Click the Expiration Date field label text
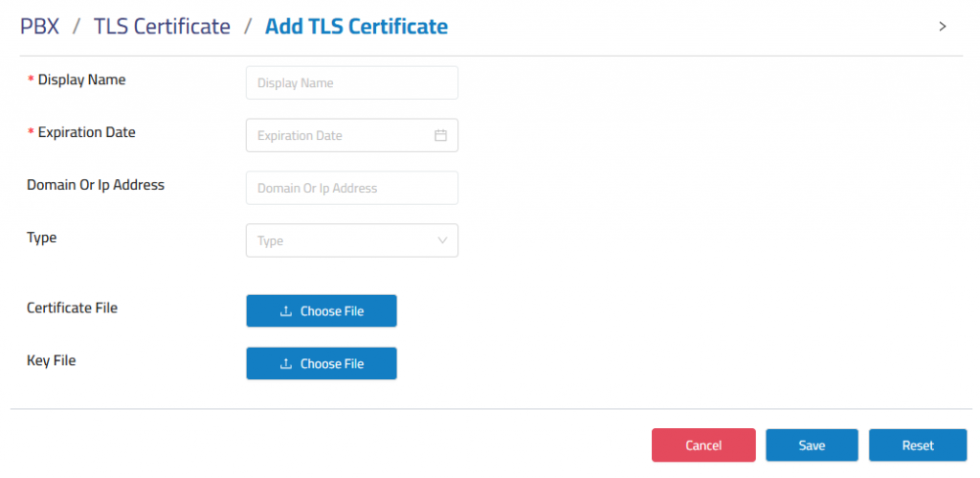Viewport: 980px width, 478px height. (x=87, y=132)
